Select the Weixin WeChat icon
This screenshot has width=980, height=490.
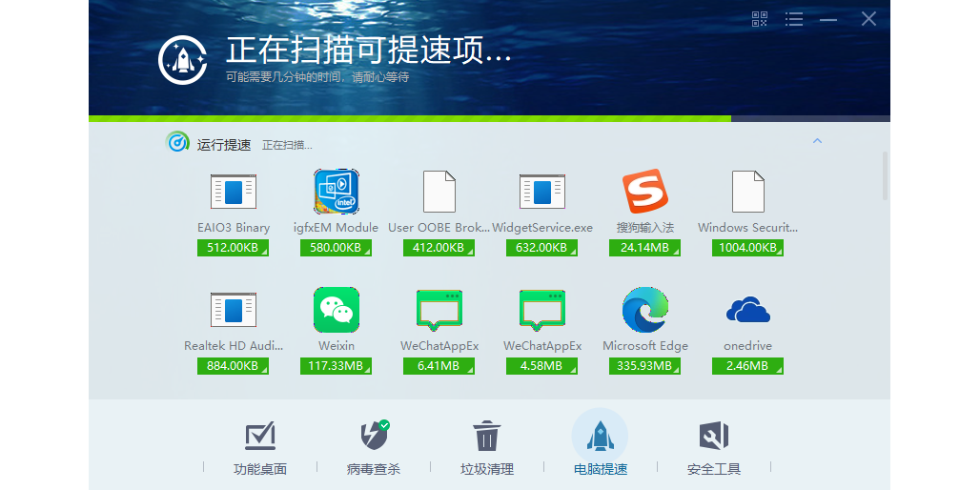(337, 310)
